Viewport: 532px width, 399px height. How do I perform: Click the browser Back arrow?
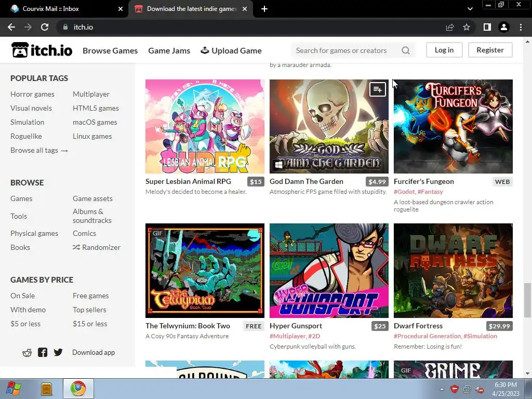11,27
